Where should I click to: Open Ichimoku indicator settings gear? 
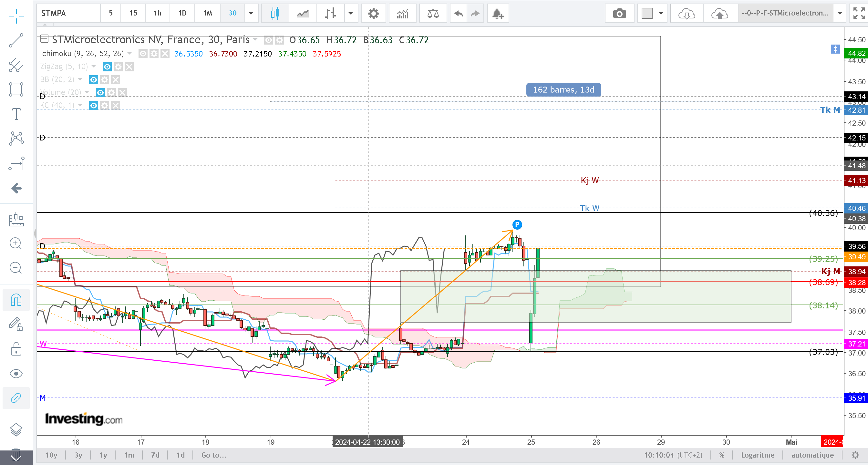(x=154, y=54)
